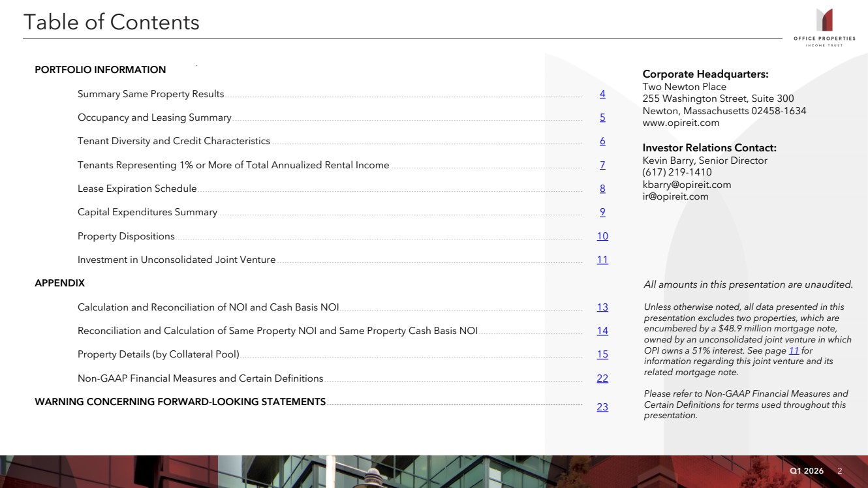Click the ir@opireit.com email address
The image size is (868, 488).
(675, 196)
